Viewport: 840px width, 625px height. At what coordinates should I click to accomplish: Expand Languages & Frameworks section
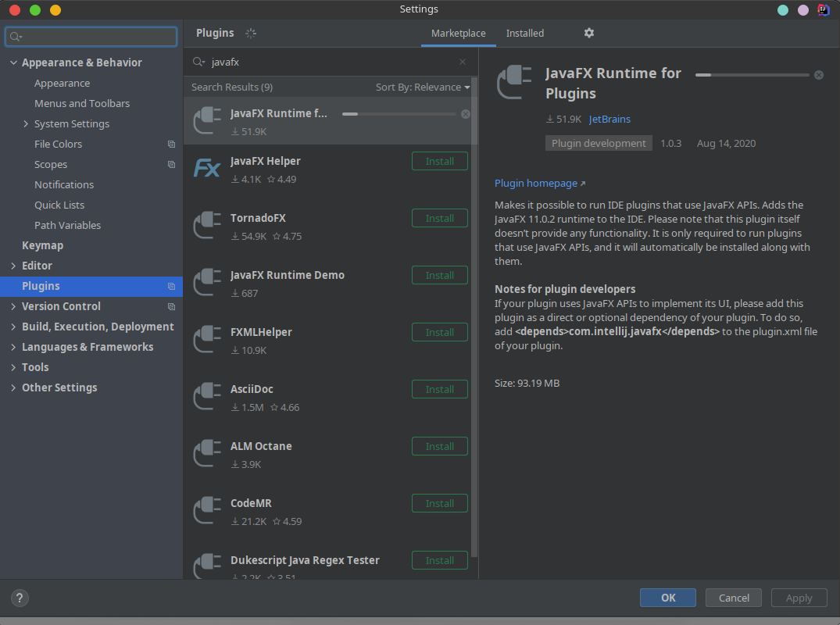pyautogui.click(x=13, y=347)
